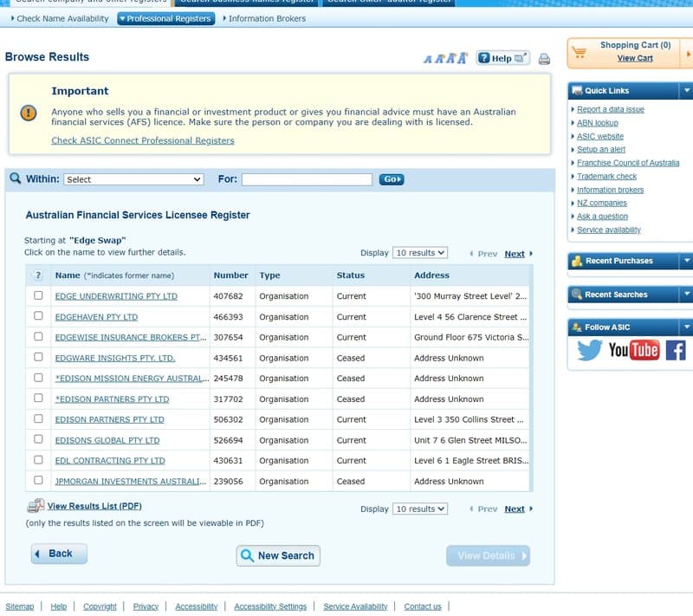Open footer Contact us link
The height and width of the screenshot is (616, 693).
(423, 606)
